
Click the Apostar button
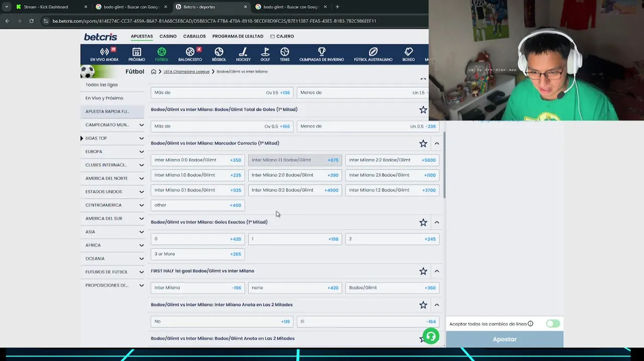click(504, 339)
